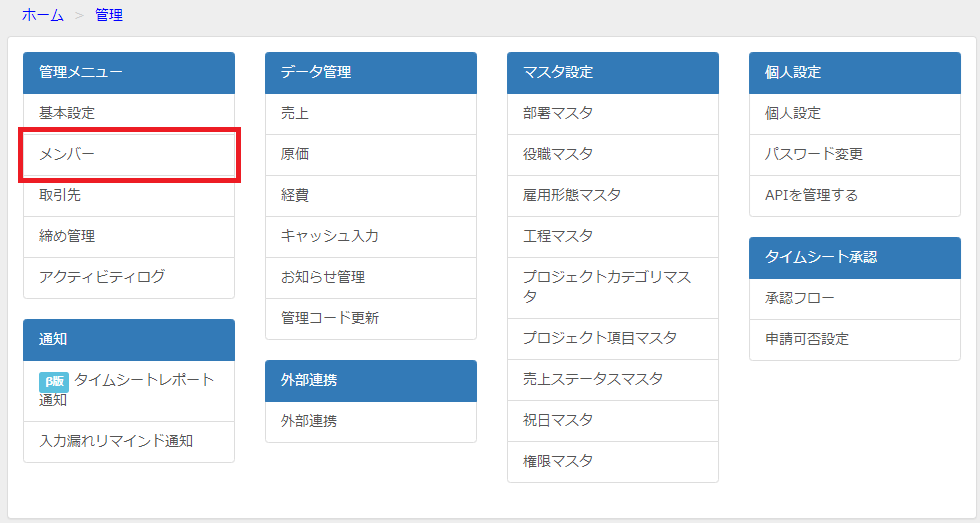Open お知らせ管理 item

tap(371, 277)
